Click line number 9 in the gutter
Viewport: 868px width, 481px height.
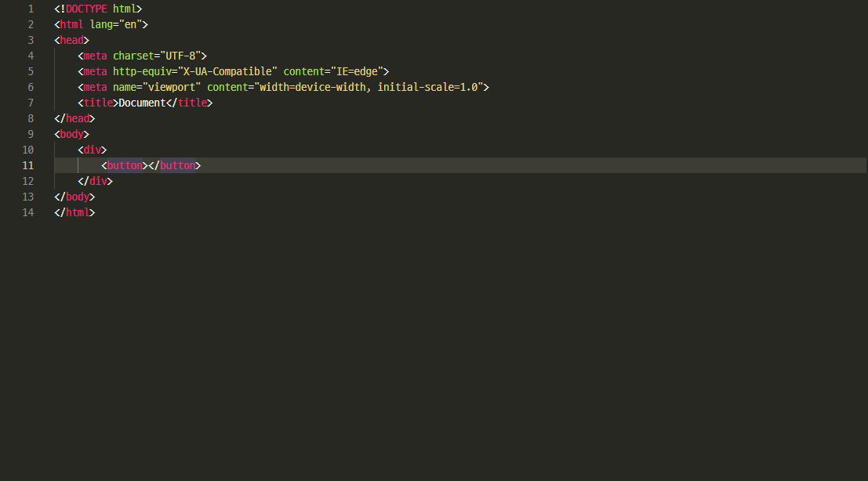click(x=31, y=134)
